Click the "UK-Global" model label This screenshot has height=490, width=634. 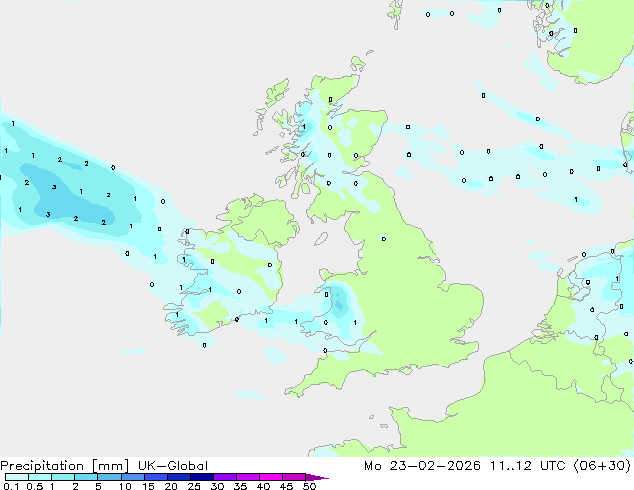pyautogui.click(x=173, y=466)
